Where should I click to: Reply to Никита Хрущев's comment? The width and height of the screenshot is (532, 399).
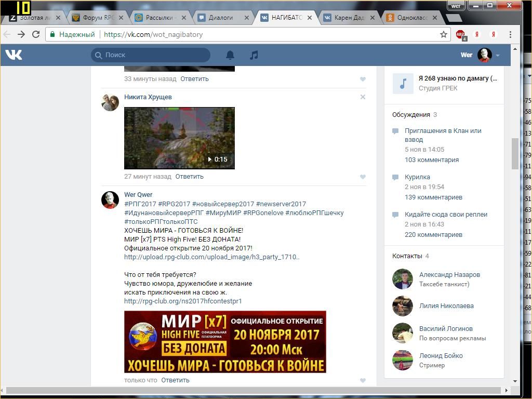(x=189, y=177)
